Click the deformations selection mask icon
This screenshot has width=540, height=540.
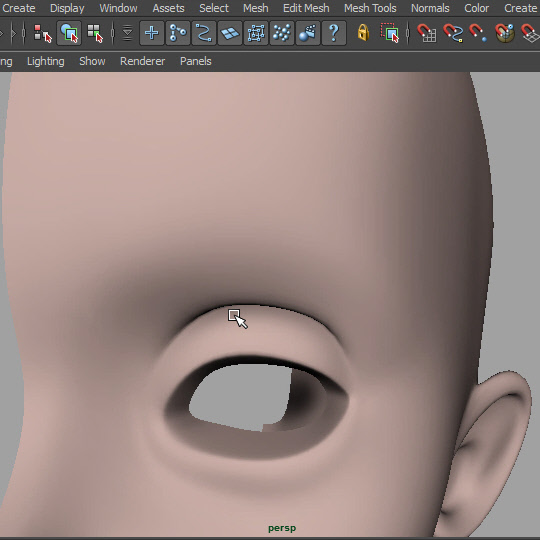pos(256,33)
